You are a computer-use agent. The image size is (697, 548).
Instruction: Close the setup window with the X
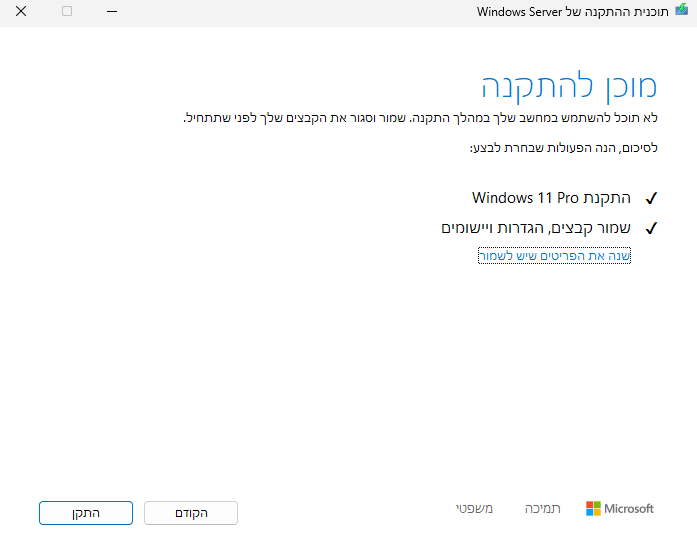pos(21,12)
